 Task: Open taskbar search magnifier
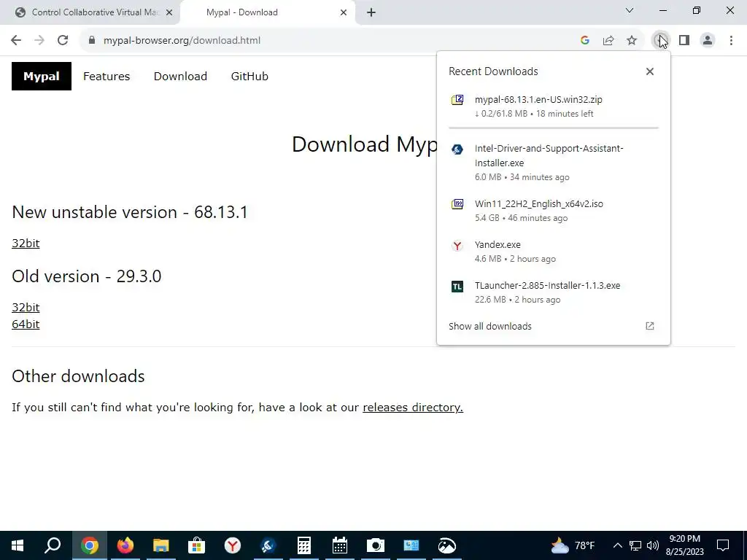click(x=53, y=545)
